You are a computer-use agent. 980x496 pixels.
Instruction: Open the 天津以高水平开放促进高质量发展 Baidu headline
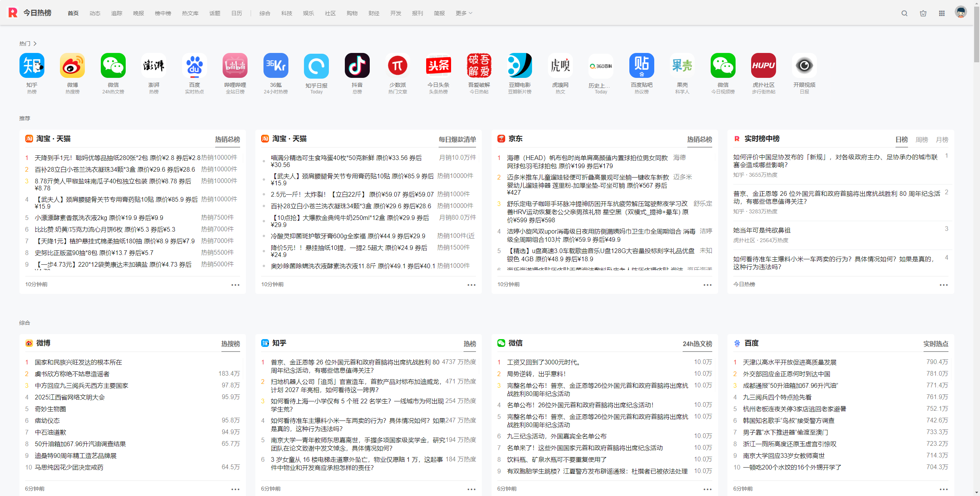coord(789,362)
